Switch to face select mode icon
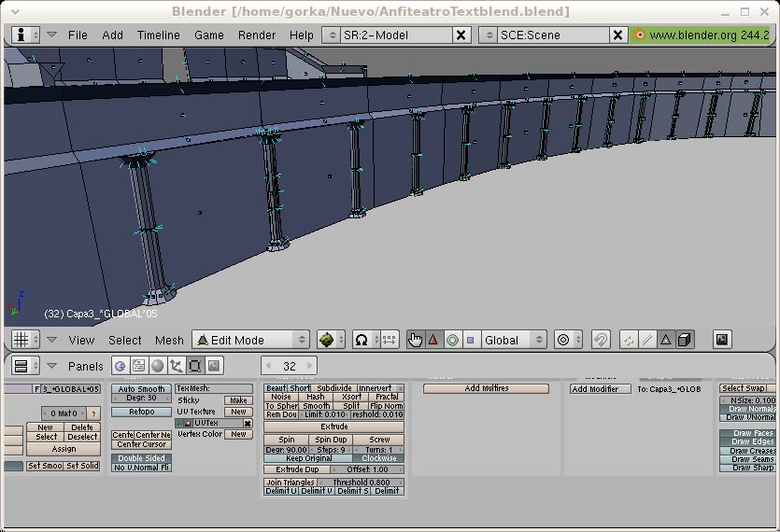780x532 pixels. 666,340
